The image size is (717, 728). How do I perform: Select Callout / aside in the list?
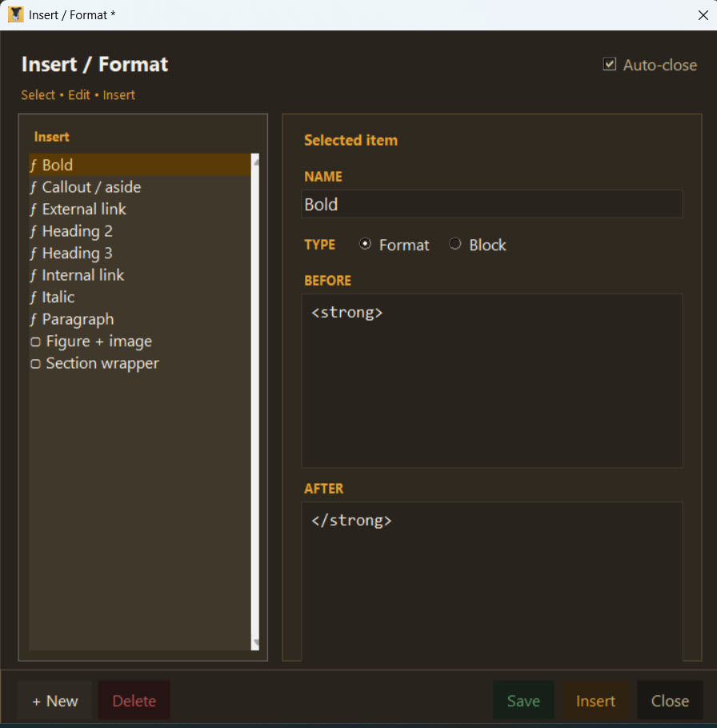pyautogui.click(x=140, y=187)
